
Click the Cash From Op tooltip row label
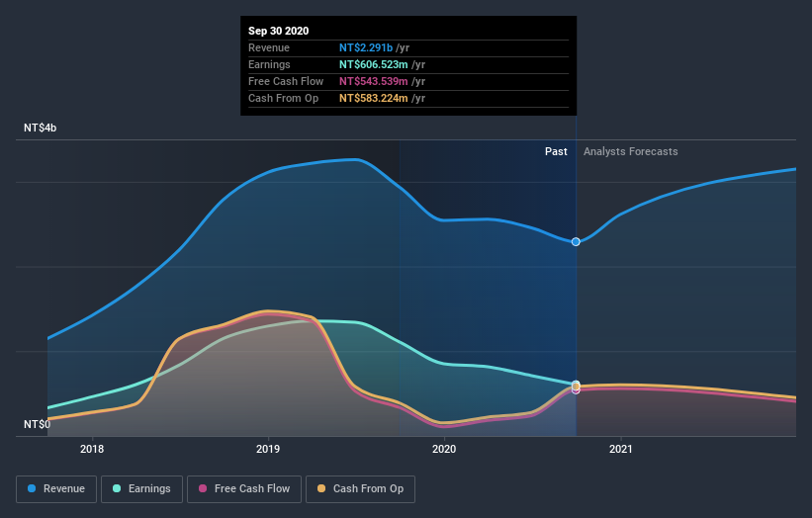tap(283, 98)
